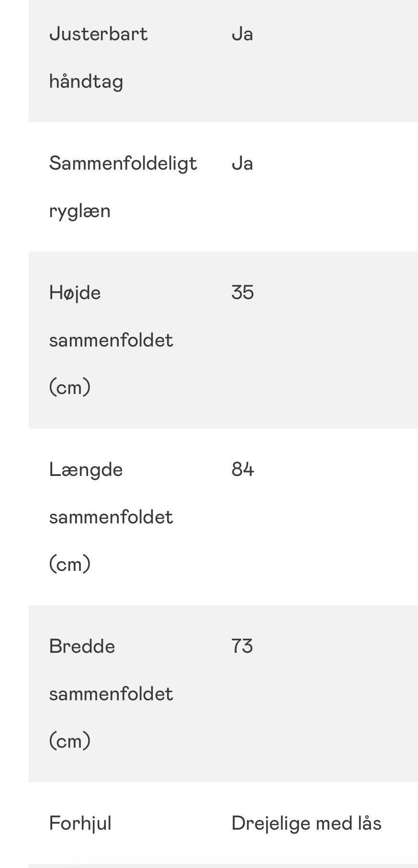Select 'sammenfoldet' under the Bredde label
The image size is (418, 868).
coord(111,694)
